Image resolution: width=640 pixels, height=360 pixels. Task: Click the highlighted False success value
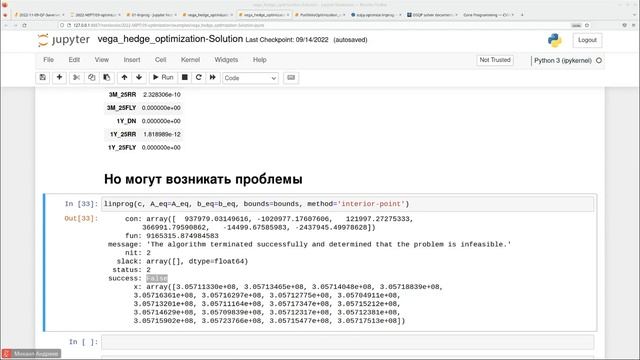point(157,278)
